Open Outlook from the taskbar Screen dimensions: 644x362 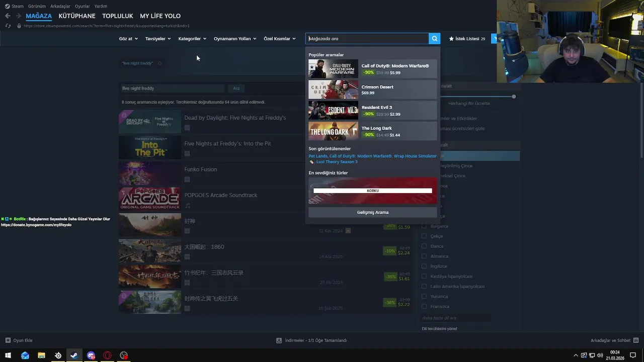pos(25,355)
